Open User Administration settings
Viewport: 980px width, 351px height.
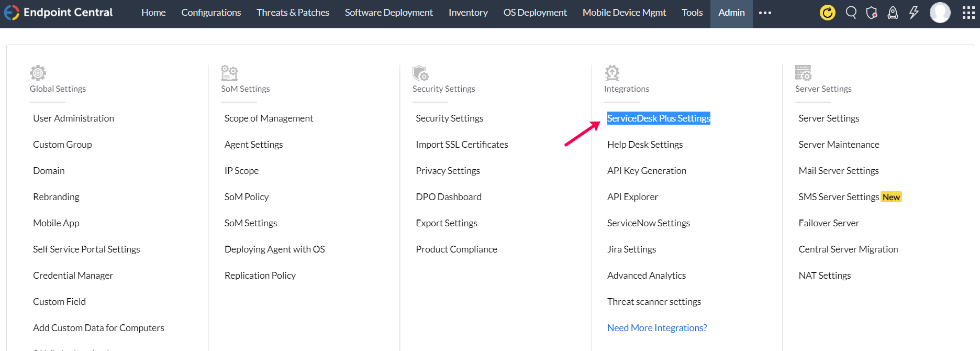pos(73,118)
